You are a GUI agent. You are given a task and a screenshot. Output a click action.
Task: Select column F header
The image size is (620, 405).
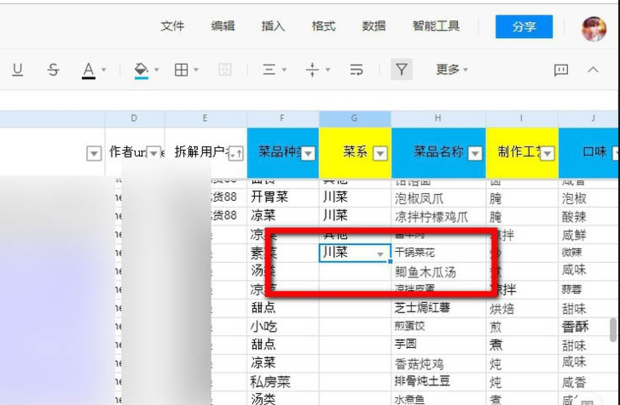pos(283,119)
